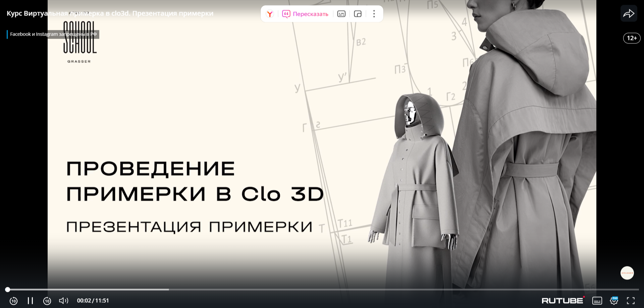Rewind the video 10 seconds

[13, 301]
